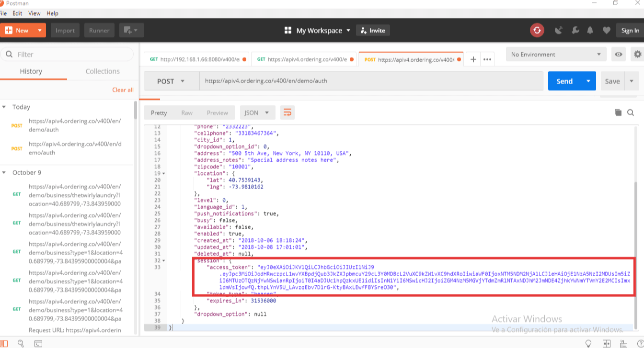Open Find in status bar
Viewport: 644px width, 348px height.
coord(21,343)
